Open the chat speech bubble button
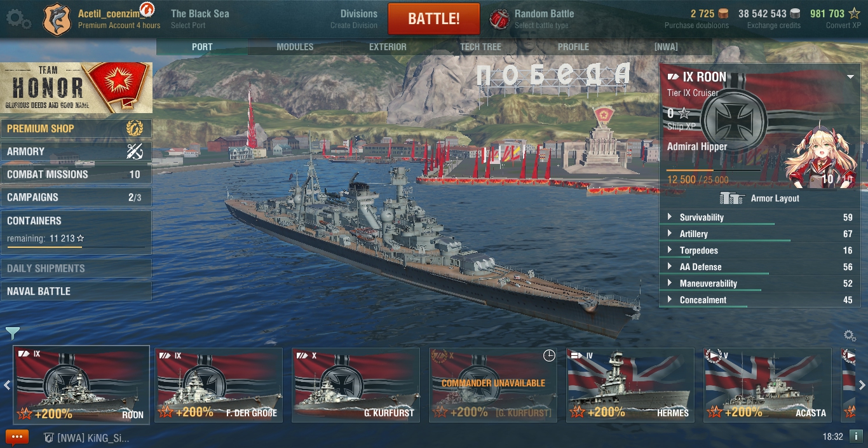Image resolution: width=868 pixels, height=448 pixels. pos(17,437)
